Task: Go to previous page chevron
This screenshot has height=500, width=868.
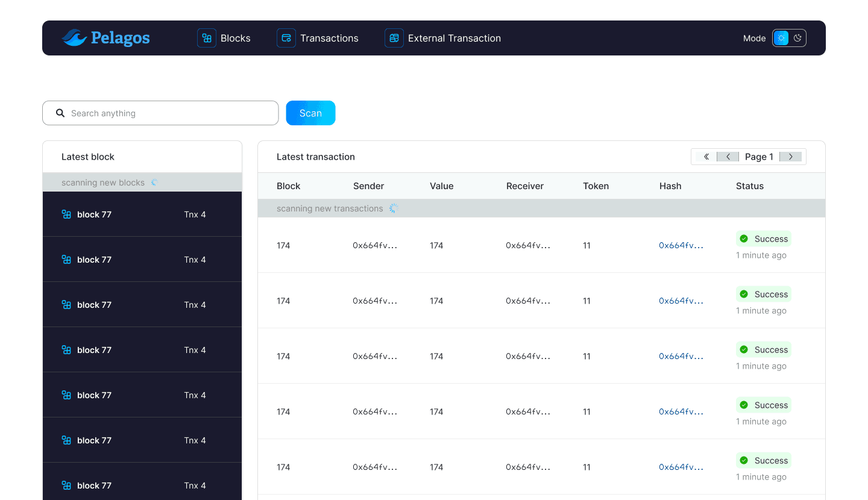Action: click(728, 157)
